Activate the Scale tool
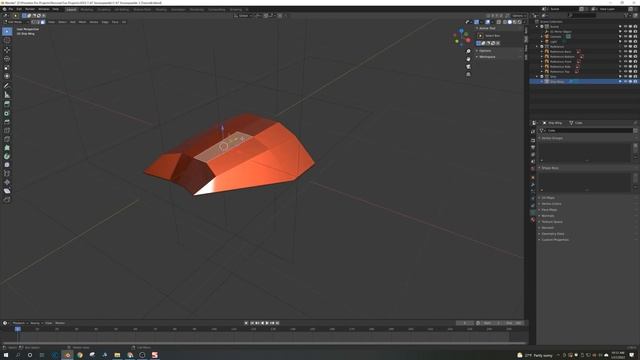Viewport: 640px width, 360px height. coord(7,67)
